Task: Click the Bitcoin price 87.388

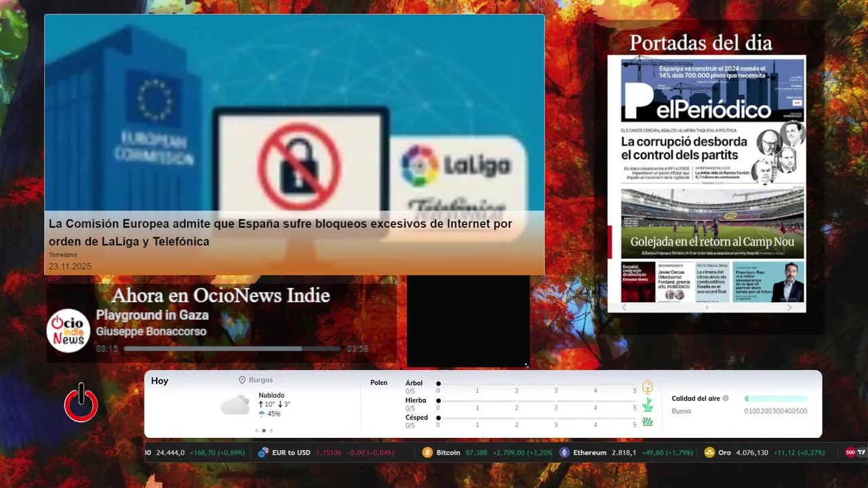Action: pyautogui.click(x=477, y=453)
